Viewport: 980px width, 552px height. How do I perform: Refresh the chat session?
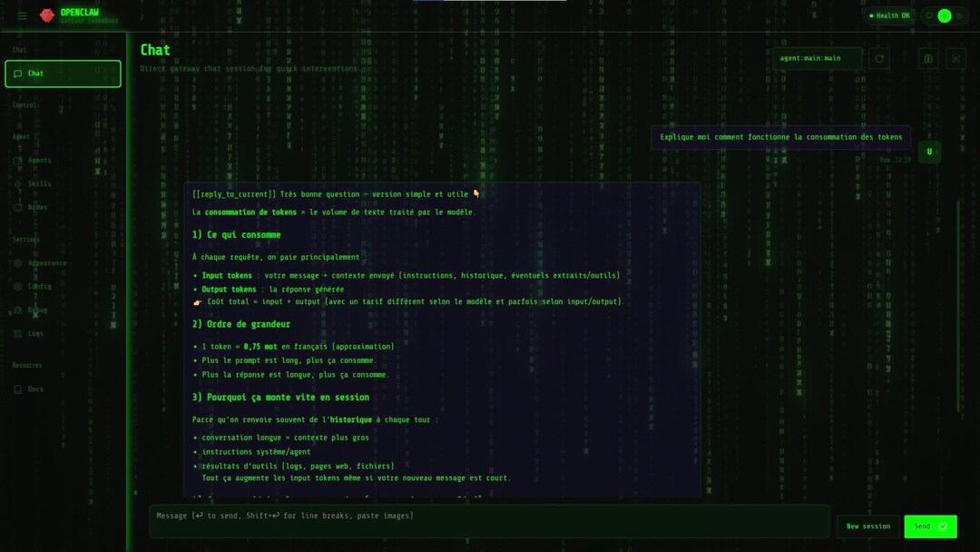click(878, 59)
